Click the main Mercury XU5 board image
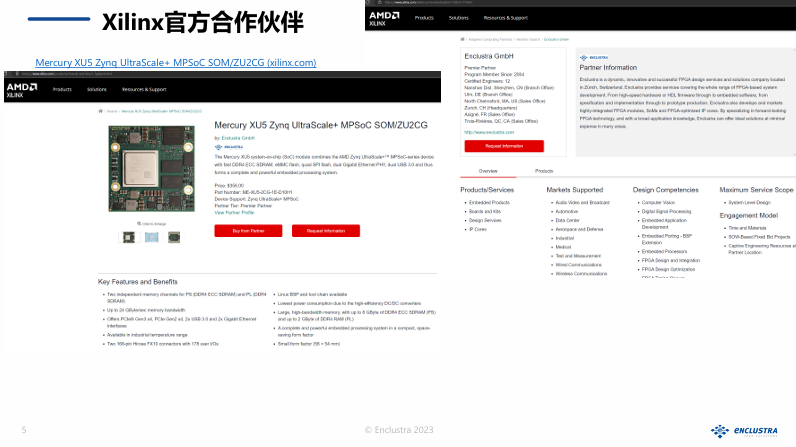This screenshot has height=447, width=796. (x=151, y=169)
